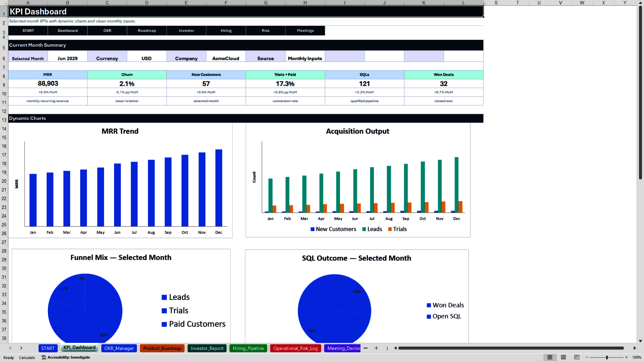The image size is (644, 361).
Task: Click the START navigation button
Action: (28, 31)
